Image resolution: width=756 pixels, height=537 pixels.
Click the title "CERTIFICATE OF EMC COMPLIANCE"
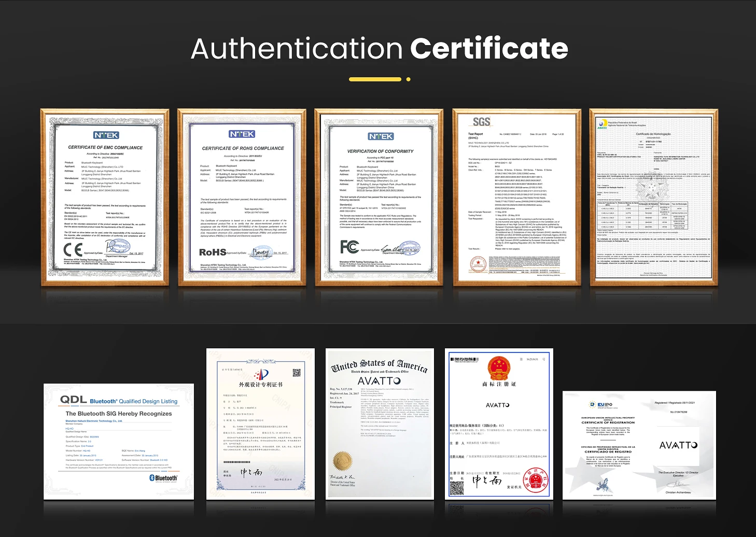[105, 148]
